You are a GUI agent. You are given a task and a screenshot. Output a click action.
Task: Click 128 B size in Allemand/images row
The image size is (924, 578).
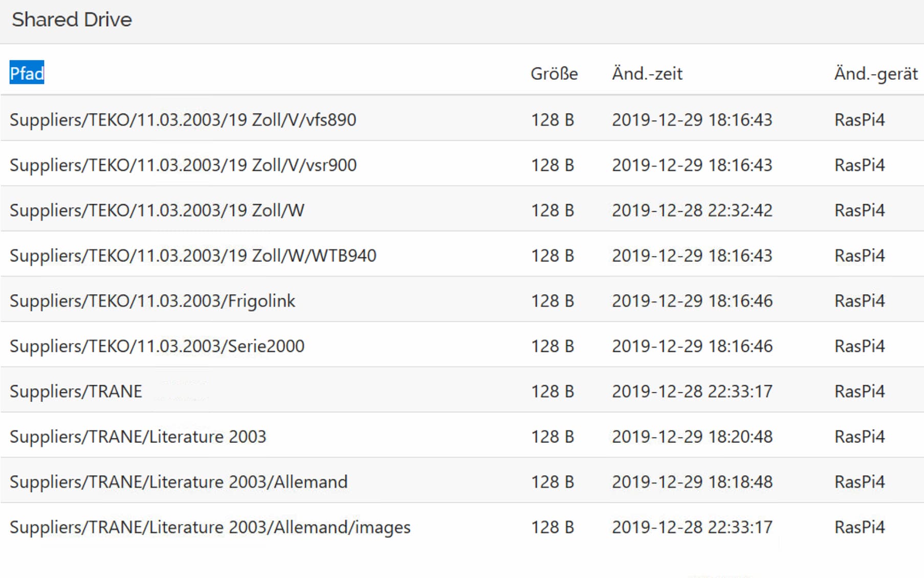553,527
